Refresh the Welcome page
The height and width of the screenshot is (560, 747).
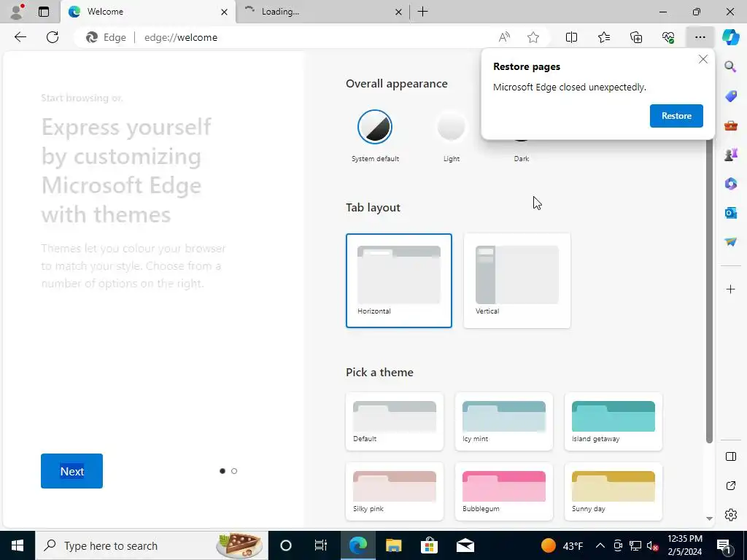click(x=53, y=37)
